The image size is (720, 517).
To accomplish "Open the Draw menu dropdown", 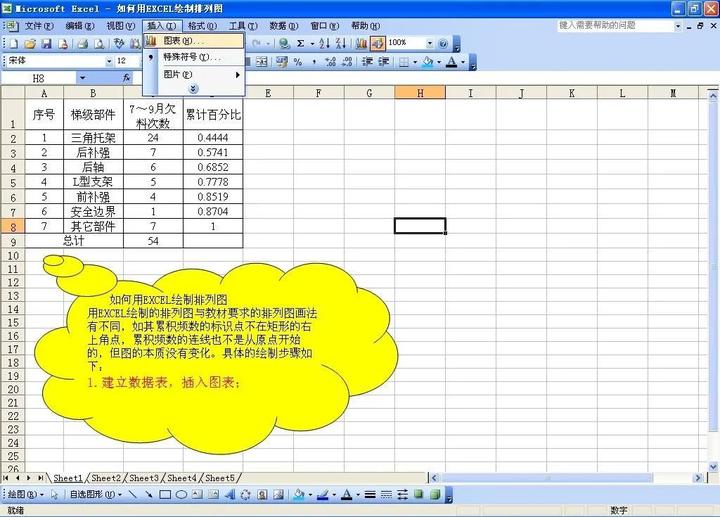I will 25,495.
